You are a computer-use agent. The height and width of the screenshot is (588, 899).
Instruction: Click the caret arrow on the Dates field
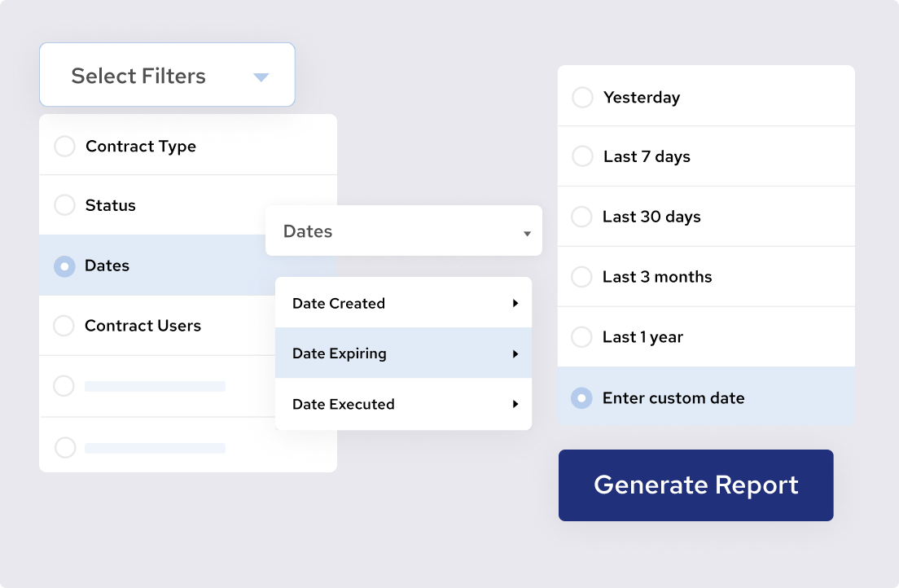[x=526, y=232]
